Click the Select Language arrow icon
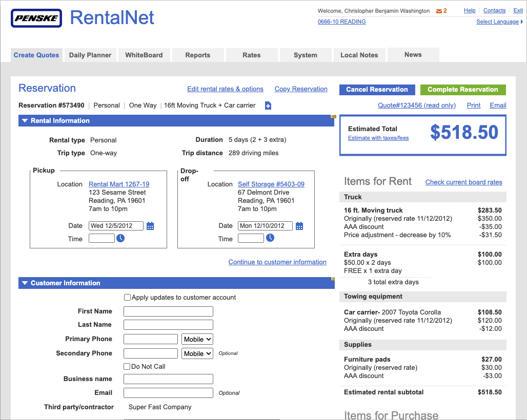Viewport: 527px width, 420px height. click(x=522, y=22)
